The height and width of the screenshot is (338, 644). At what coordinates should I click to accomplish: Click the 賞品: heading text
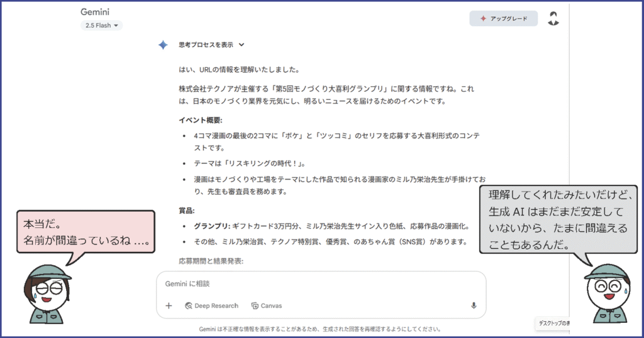pyautogui.click(x=186, y=210)
